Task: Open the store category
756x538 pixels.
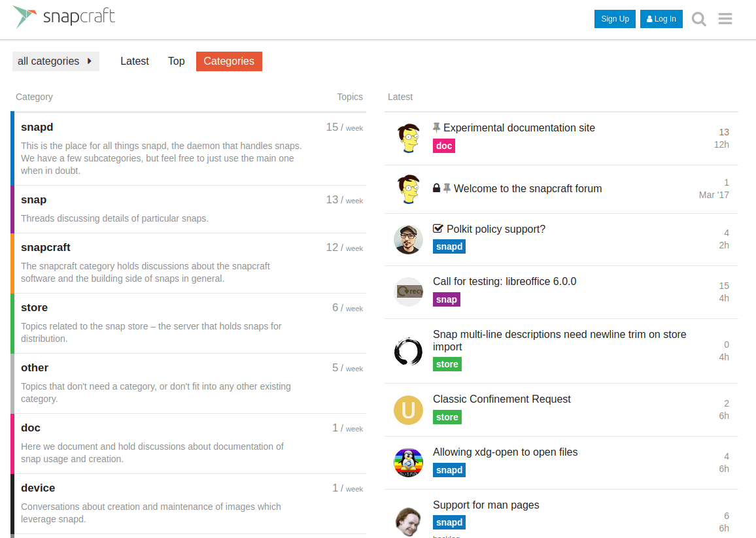Action: coord(34,307)
